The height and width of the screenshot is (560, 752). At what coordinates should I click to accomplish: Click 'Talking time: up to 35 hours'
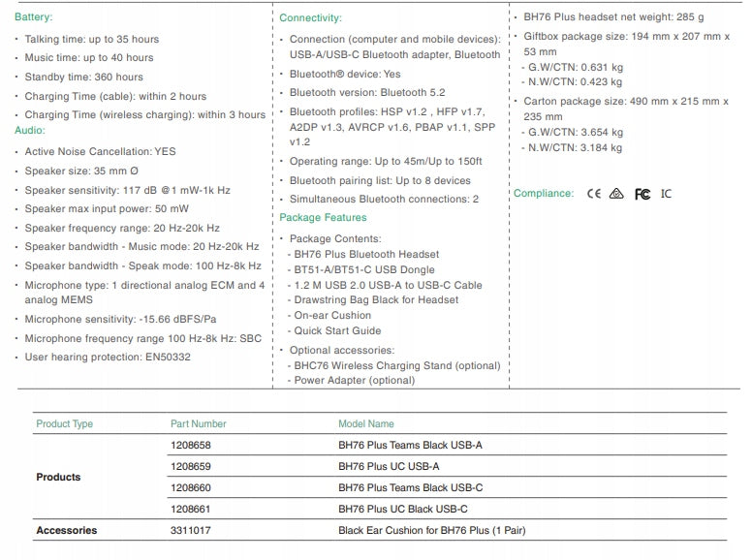click(x=92, y=40)
